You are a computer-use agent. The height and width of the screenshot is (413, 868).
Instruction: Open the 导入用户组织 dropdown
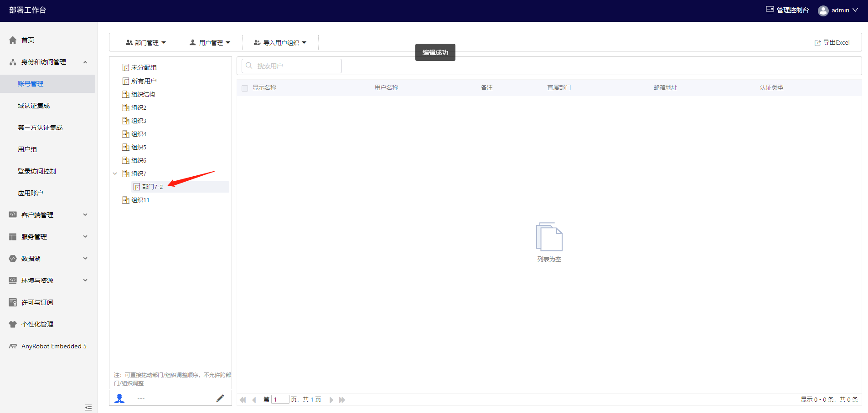[280, 42]
